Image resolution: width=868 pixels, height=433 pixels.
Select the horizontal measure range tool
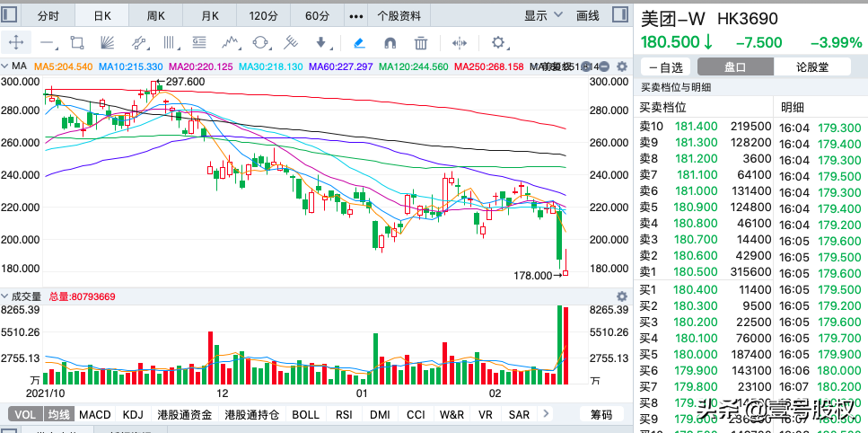pos(460,42)
